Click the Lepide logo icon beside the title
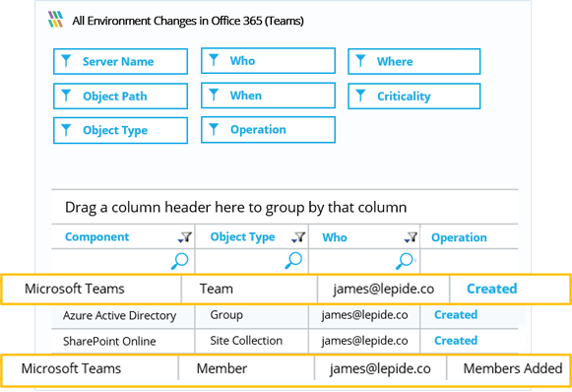This screenshot has width=572, height=392. 55,20
